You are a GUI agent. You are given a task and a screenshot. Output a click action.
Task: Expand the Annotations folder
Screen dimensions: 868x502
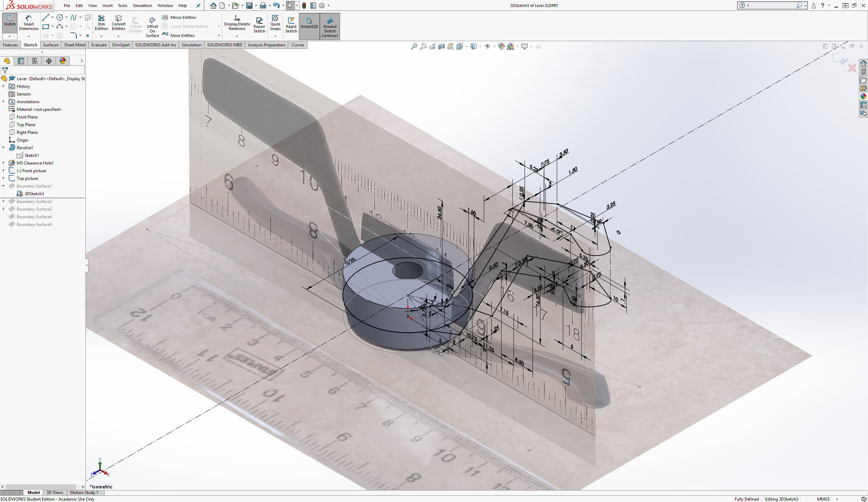point(3,101)
